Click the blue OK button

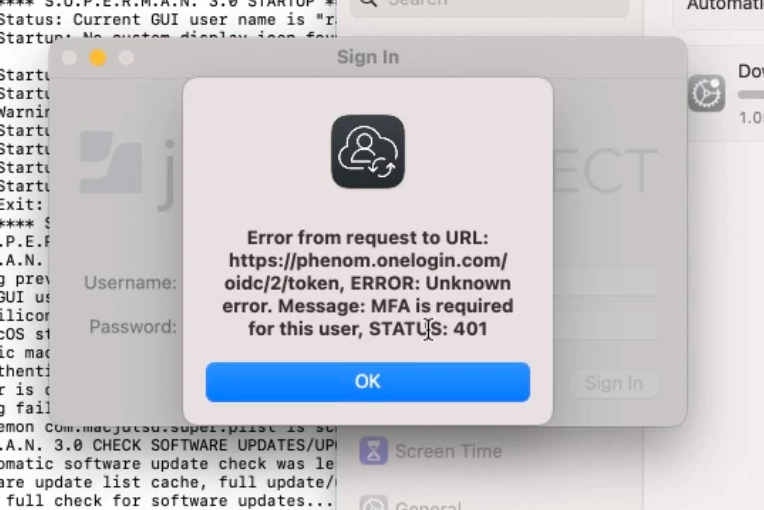[x=367, y=382]
